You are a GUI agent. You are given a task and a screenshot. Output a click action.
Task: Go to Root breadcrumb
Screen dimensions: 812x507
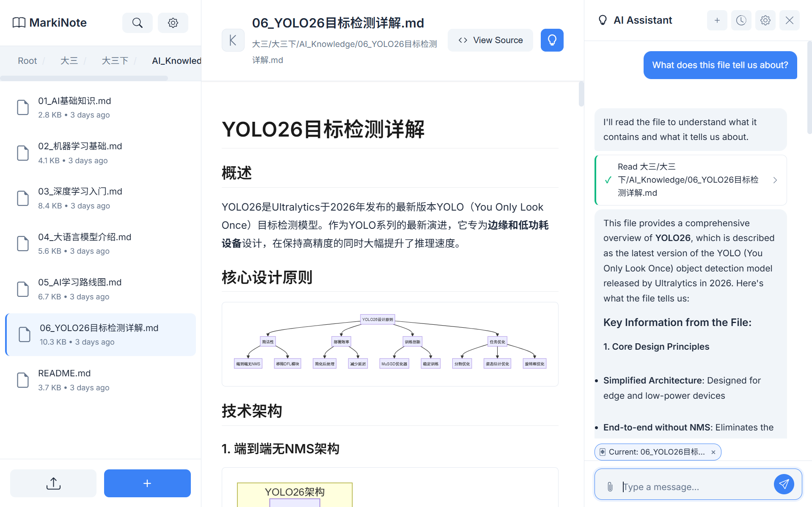pos(28,61)
